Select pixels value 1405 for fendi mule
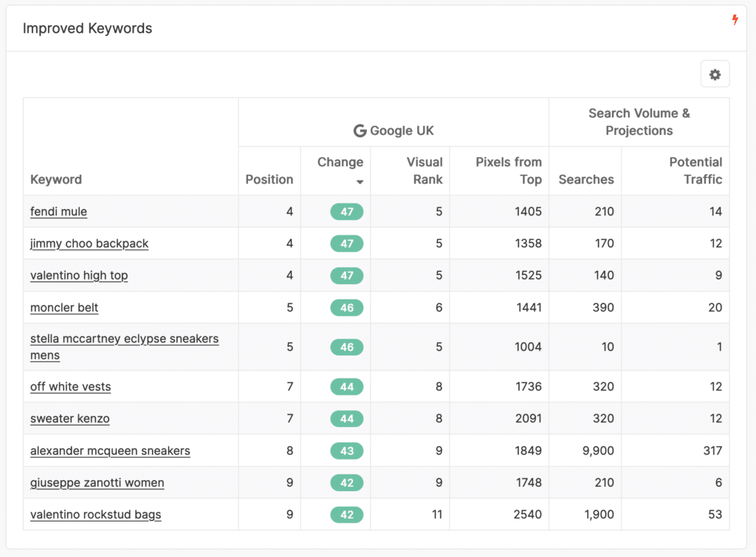This screenshot has height=557, width=756. pos(528,212)
